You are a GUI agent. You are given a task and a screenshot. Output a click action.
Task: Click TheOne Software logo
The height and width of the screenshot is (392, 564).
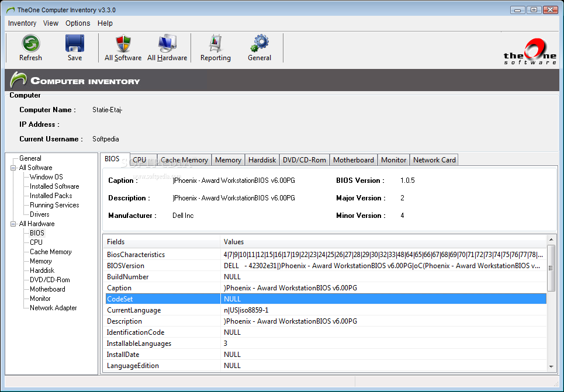530,52
